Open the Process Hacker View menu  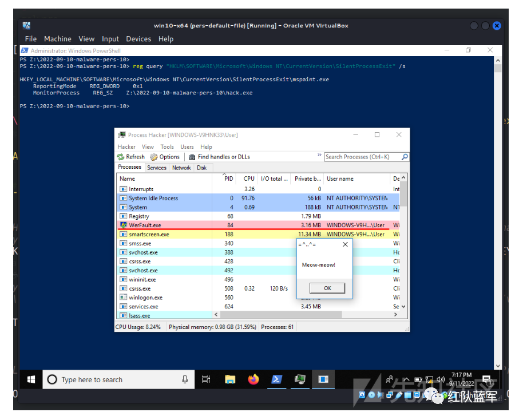point(148,147)
